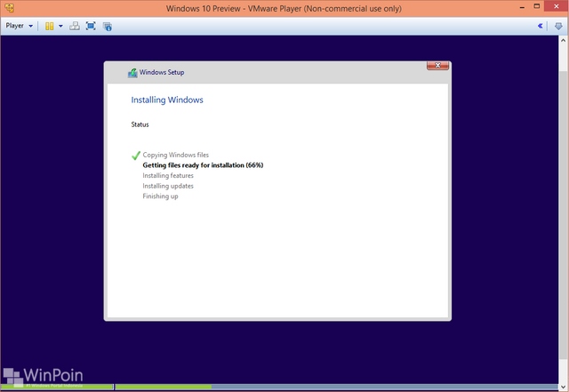The width and height of the screenshot is (569, 392).
Task: Pause the virtual machine with the yellow icon
Action: pyautogui.click(x=50, y=26)
